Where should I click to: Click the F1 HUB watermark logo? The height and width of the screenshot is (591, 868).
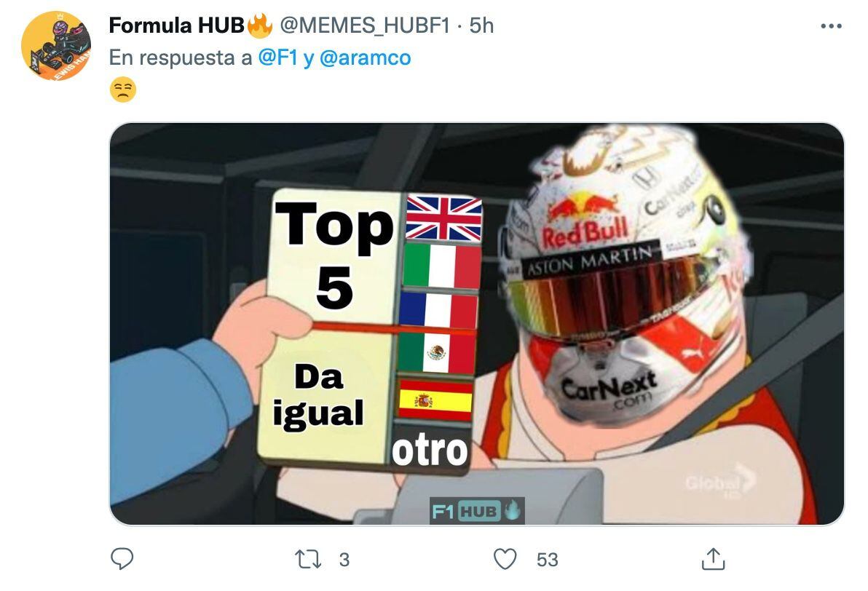(x=477, y=510)
